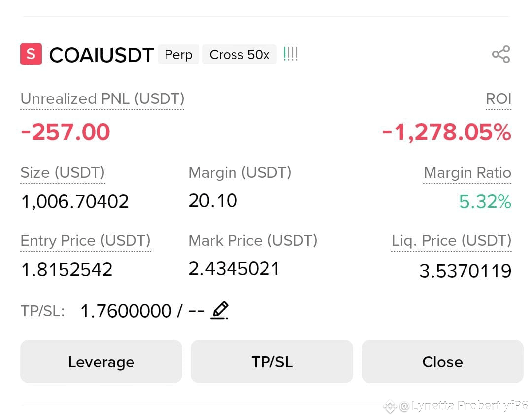
Task: Tap the Size (USDT) label
Action: tap(63, 173)
